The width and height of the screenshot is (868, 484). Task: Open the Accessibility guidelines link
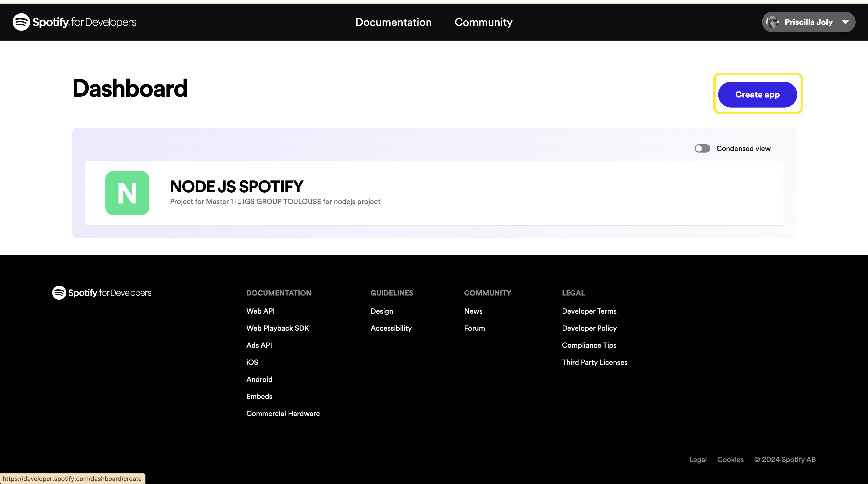click(x=391, y=328)
